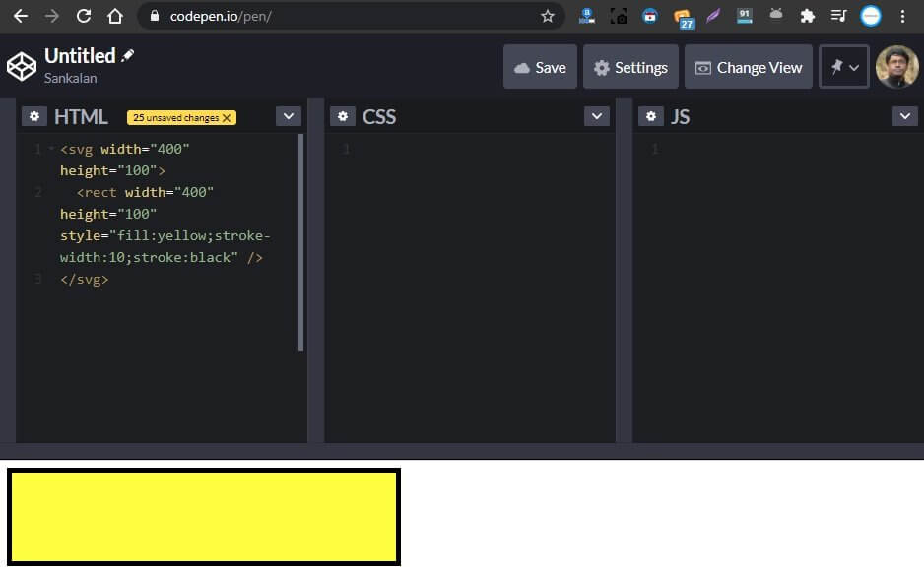Open the Chrome three-dot menu
The image size is (924, 579).
(x=902, y=16)
